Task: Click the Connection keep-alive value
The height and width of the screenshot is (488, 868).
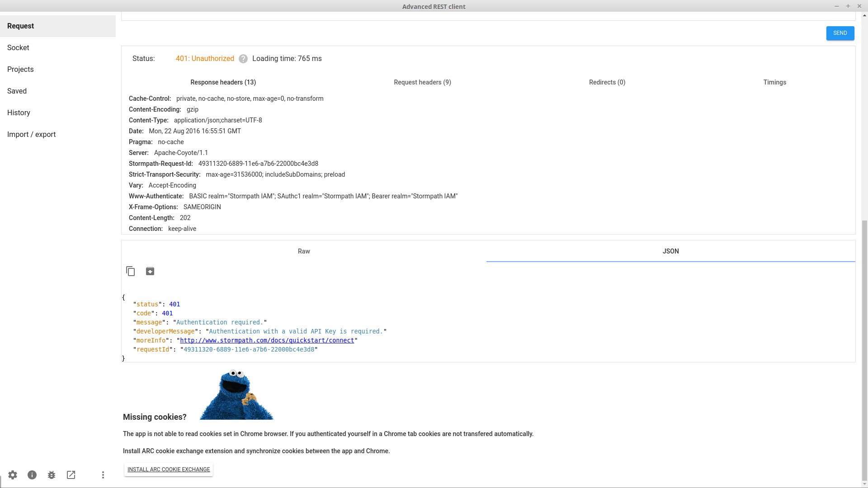Action: (x=182, y=229)
